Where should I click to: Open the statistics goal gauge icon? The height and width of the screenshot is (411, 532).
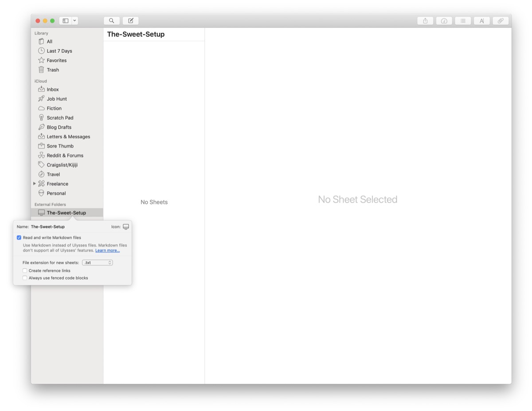point(444,21)
